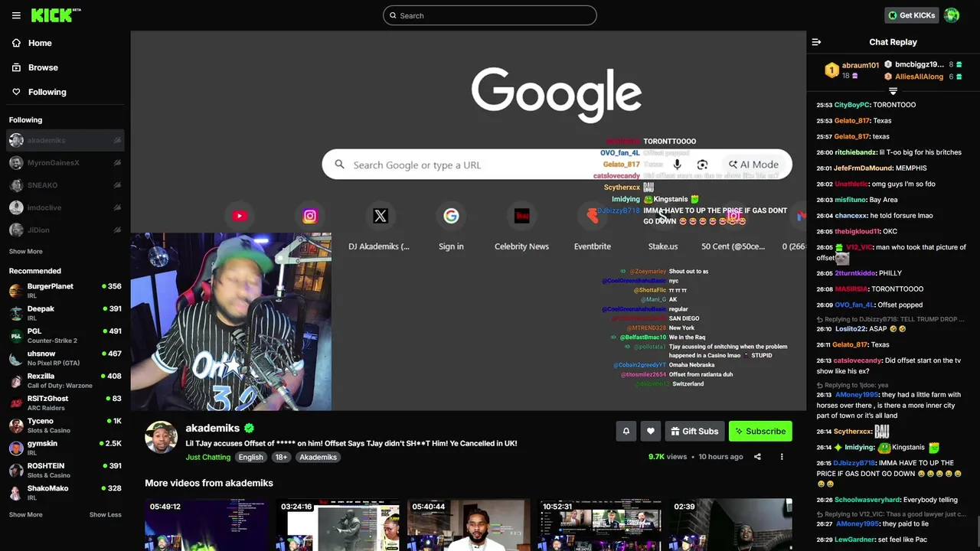
Task: Click the 18+ tag
Action: 281,457
